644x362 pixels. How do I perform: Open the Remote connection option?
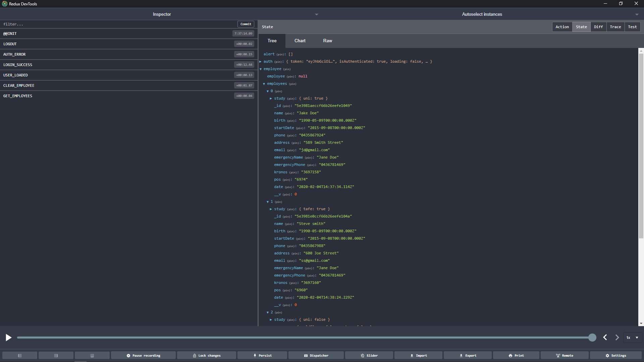click(565, 355)
